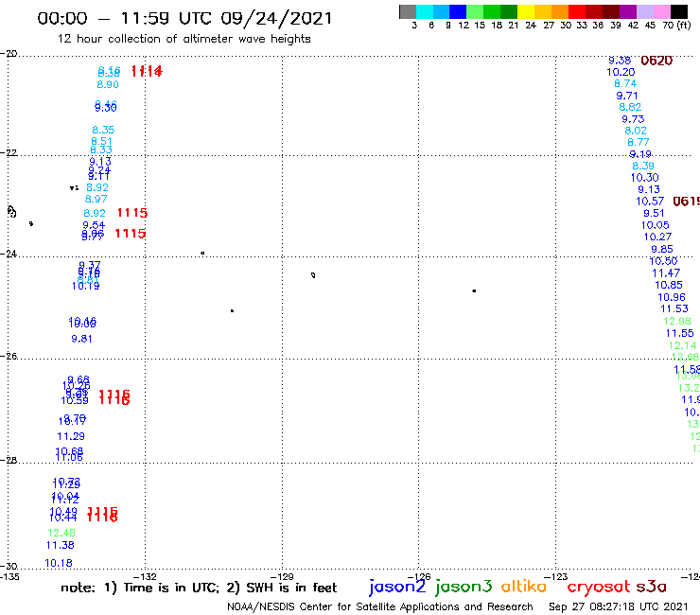The image size is (700, 615).
Task: Click the -123 longitude axis label
Action: (x=556, y=576)
